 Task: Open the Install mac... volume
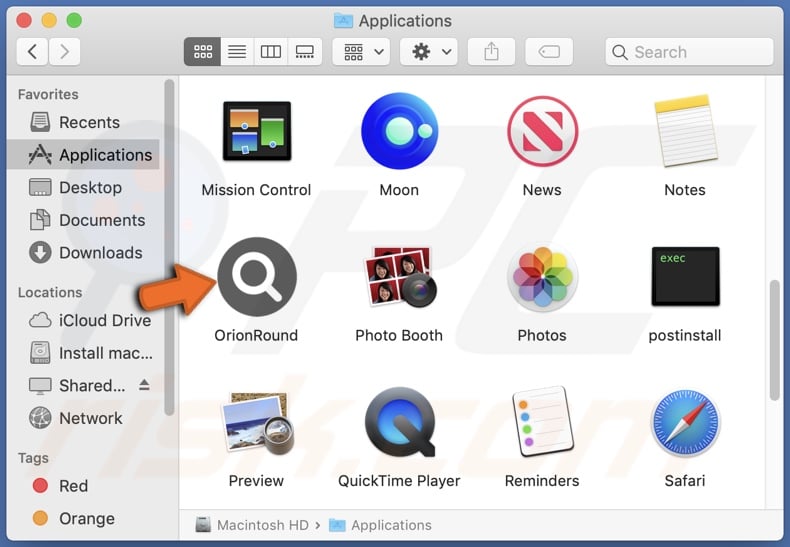coord(84,353)
